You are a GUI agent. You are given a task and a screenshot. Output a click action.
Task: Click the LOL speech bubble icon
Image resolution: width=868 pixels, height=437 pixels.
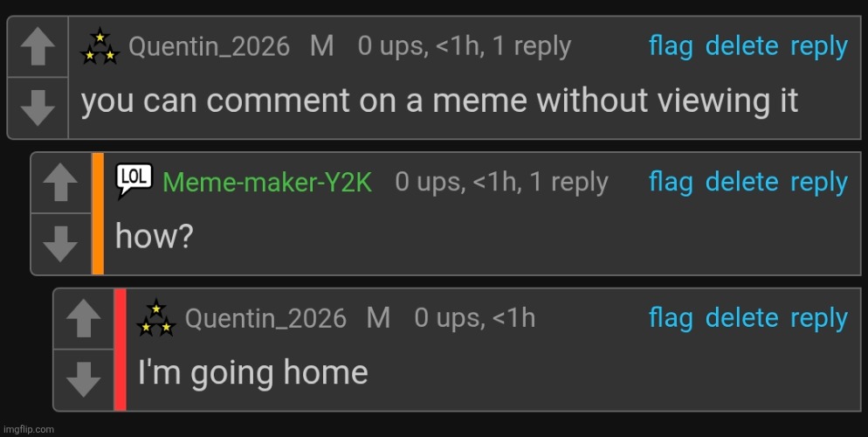tap(134, 181)
